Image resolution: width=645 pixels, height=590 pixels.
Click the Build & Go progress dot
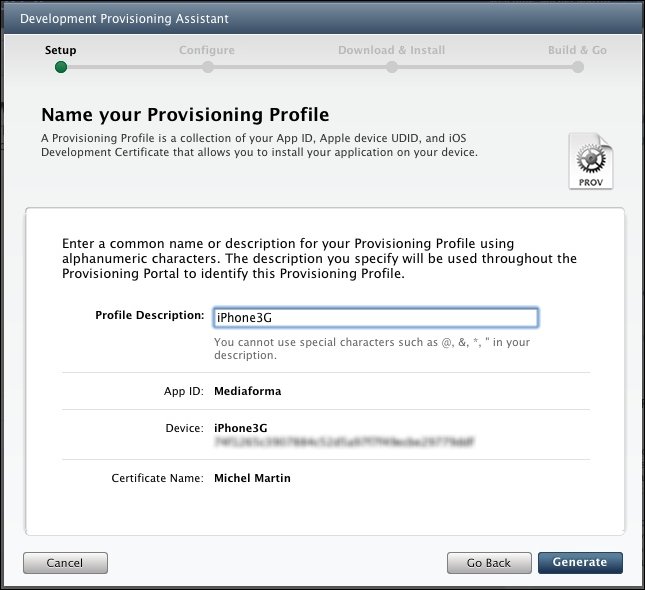(578, 67)
